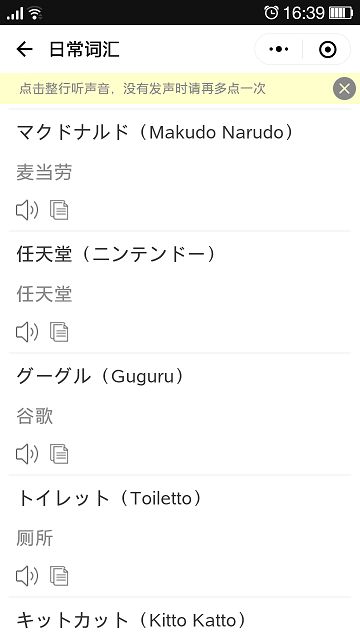Play pronunciation of 谷歌 entry
The width and height of the screenshot is (360, 640).
point(27,454)
